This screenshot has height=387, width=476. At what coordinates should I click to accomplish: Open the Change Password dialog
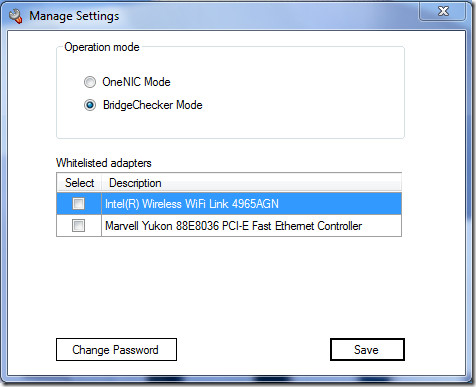[116, 350]
